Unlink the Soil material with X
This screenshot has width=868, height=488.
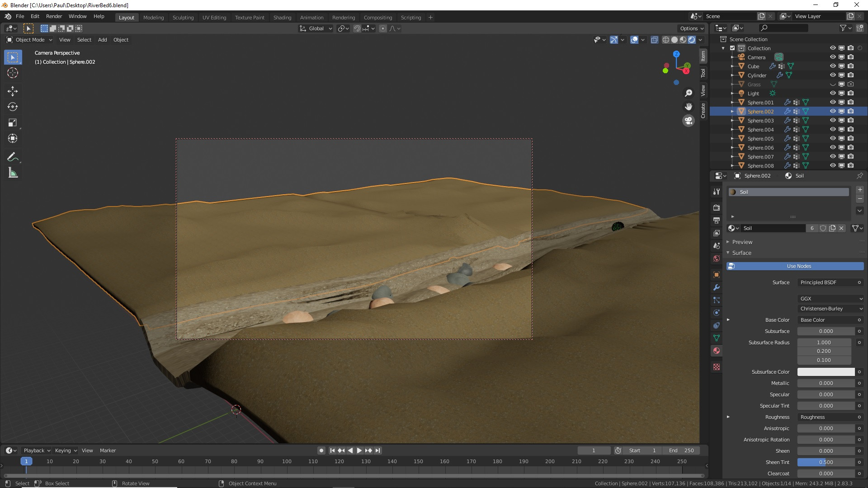coord(841,228)
